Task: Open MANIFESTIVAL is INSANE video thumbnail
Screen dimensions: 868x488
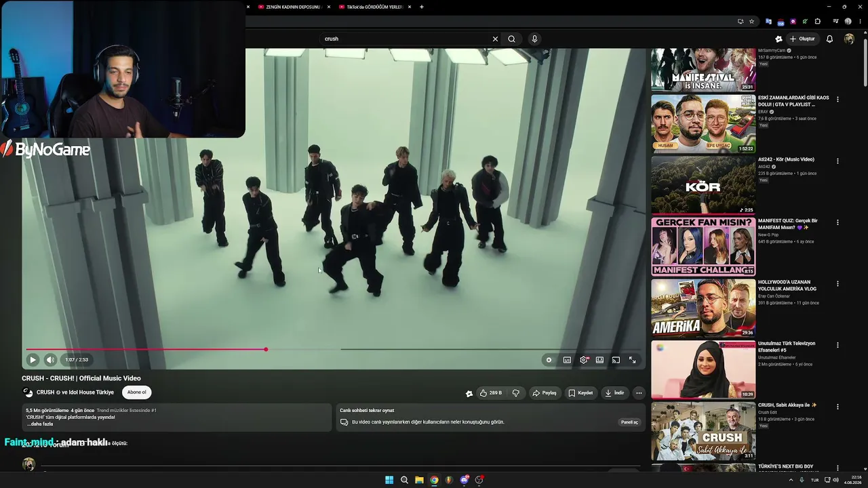Action: point(703,69)
